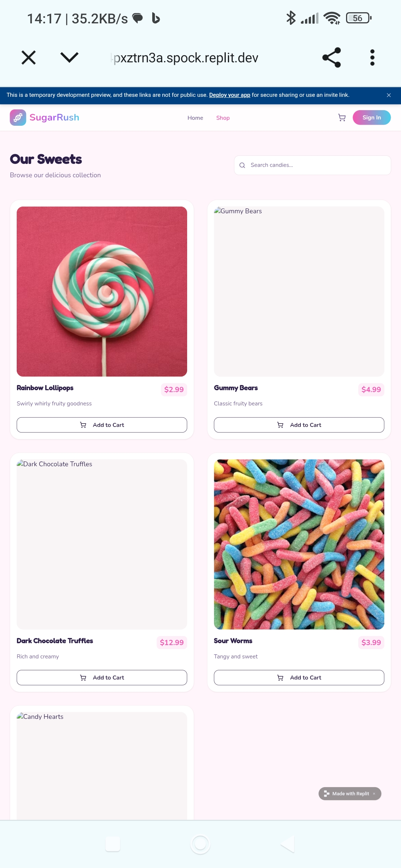Follow the Deploy your app link
Image resolution: width=401 pixels, height=868 pixels.
229,95
